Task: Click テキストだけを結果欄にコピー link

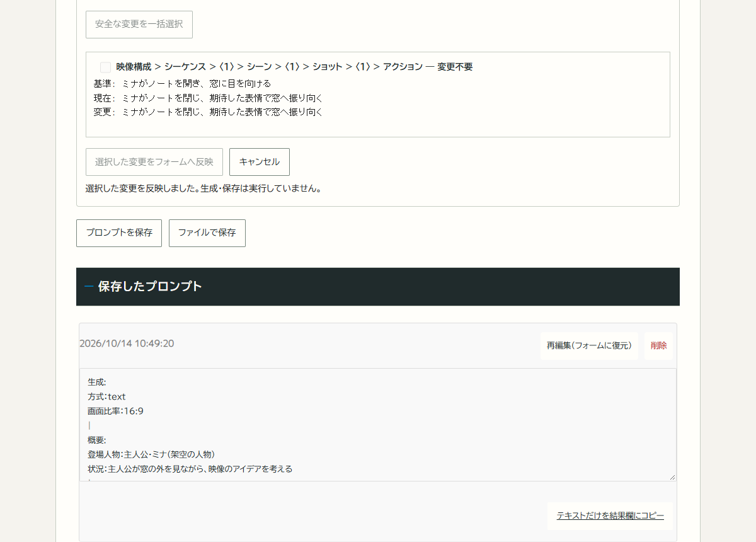Action: click(x=610, y=516)
